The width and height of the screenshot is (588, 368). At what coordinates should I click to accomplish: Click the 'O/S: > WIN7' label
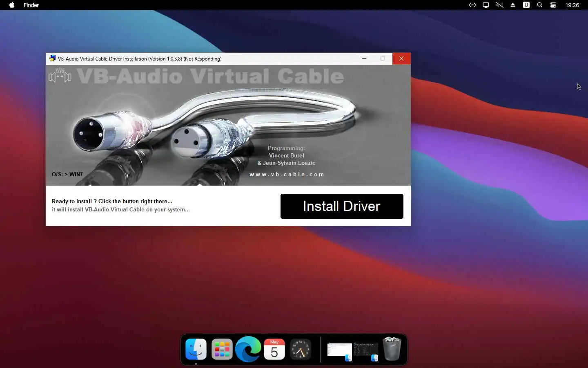tap(67, 174)
